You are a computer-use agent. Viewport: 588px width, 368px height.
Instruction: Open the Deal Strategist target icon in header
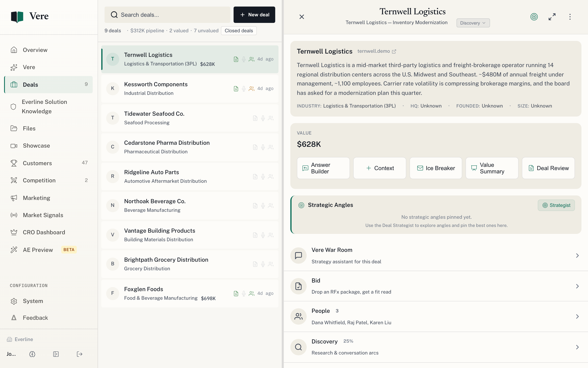tap(534, 17)
